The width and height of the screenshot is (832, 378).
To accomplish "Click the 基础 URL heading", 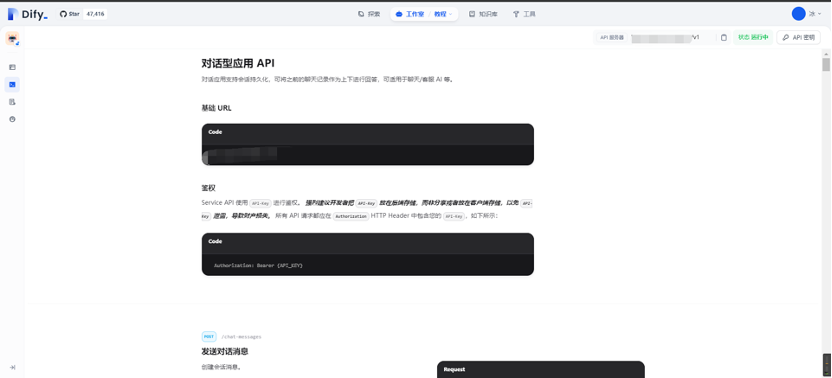I will coord(216,108).
